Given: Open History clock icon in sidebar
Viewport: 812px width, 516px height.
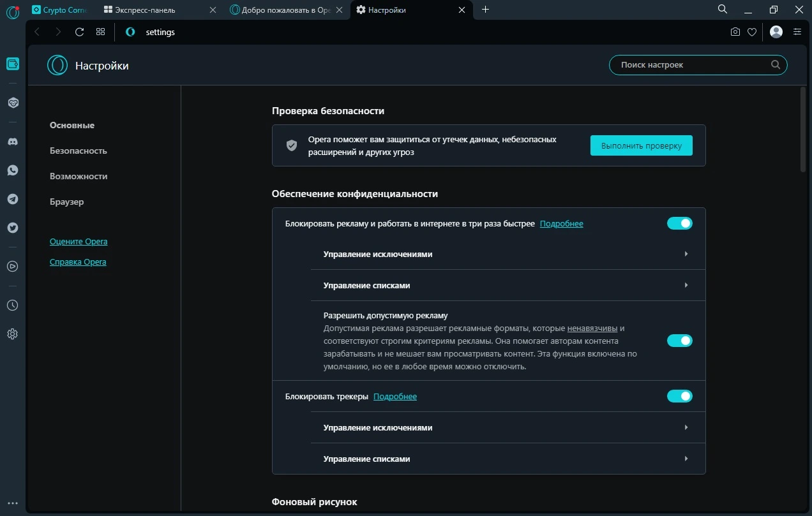Looking at the screenshot, I should (x=12, y=306).
